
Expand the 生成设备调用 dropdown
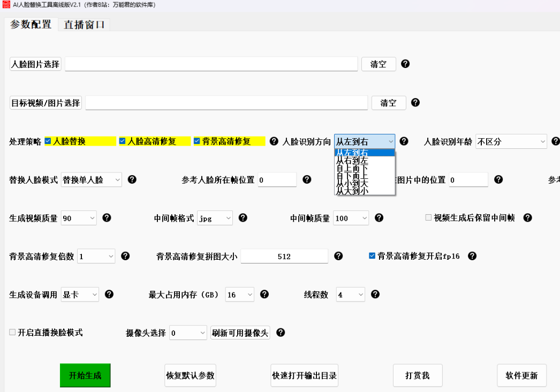point(80,295)
